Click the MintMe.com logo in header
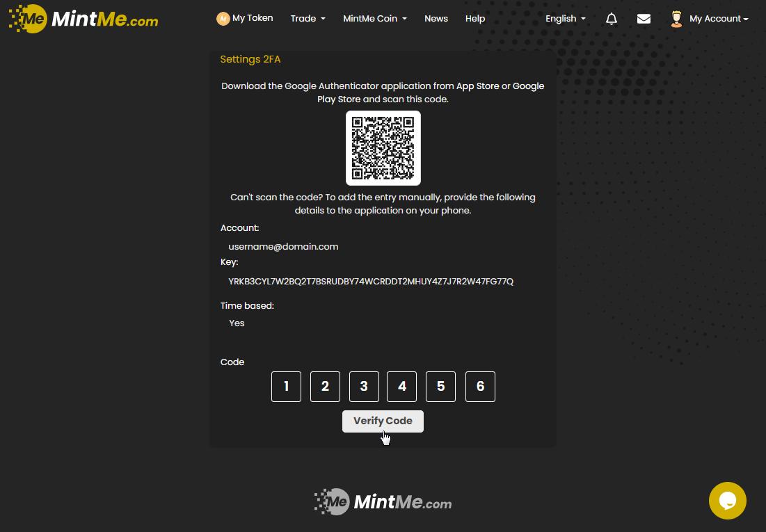The image size is (766, 532). tap(83, 19)
